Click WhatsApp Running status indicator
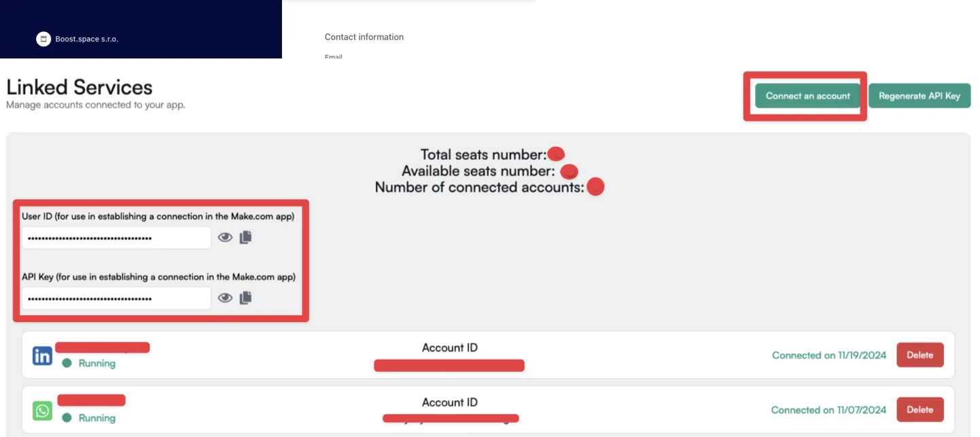Viewport: 980px width, 437px height. point(89,418)
